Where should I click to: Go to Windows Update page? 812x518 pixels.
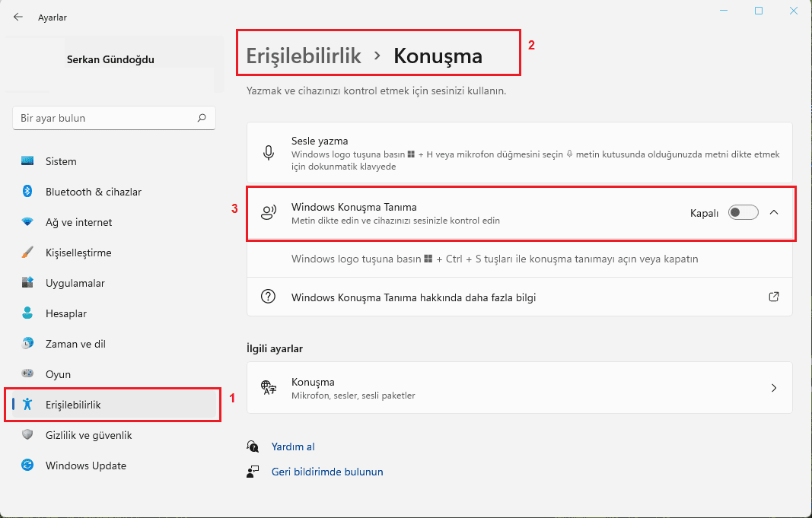click(x=114, y=466)
